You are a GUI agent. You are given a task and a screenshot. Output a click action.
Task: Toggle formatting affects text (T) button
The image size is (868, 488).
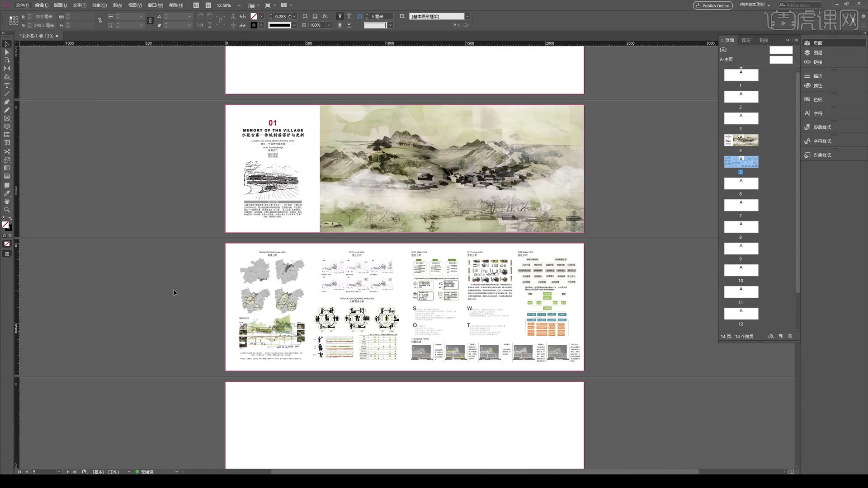(x=9, y=236)
